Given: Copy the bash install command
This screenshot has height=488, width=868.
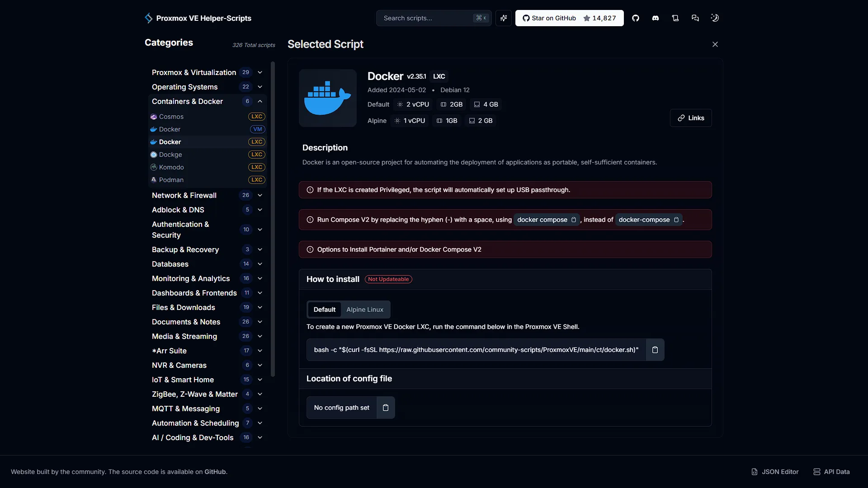Looking at the screenshot, I should tap(655, 350).
